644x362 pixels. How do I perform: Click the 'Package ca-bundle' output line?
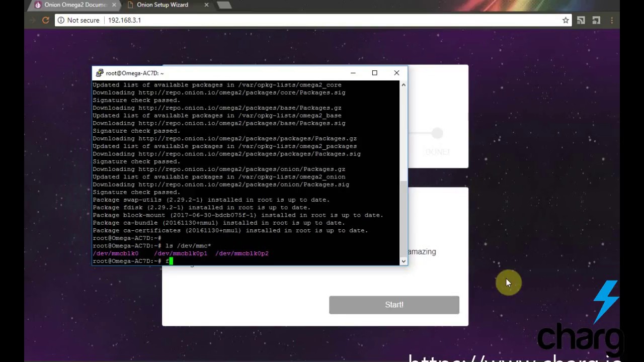(x=219, y=223)
